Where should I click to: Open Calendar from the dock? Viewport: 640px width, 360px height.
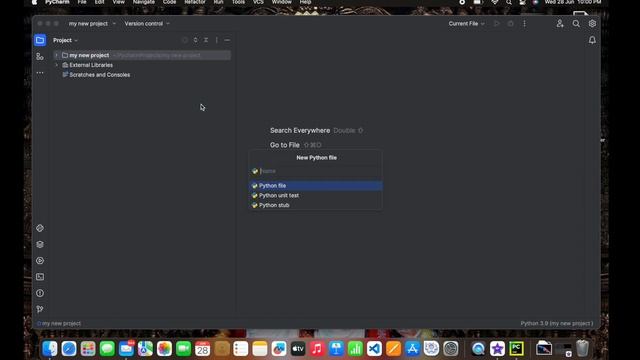pos(202,349)
